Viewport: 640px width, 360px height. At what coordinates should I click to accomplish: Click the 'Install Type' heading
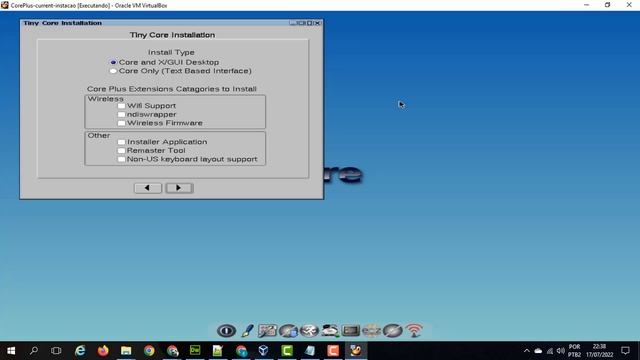click(171, 52)
